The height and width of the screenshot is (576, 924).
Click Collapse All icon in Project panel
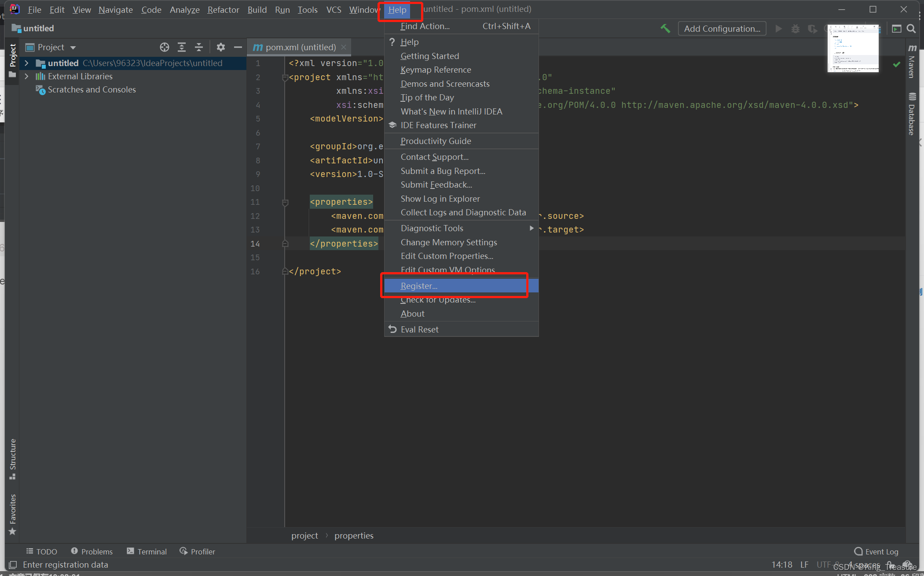click(198, 47)
